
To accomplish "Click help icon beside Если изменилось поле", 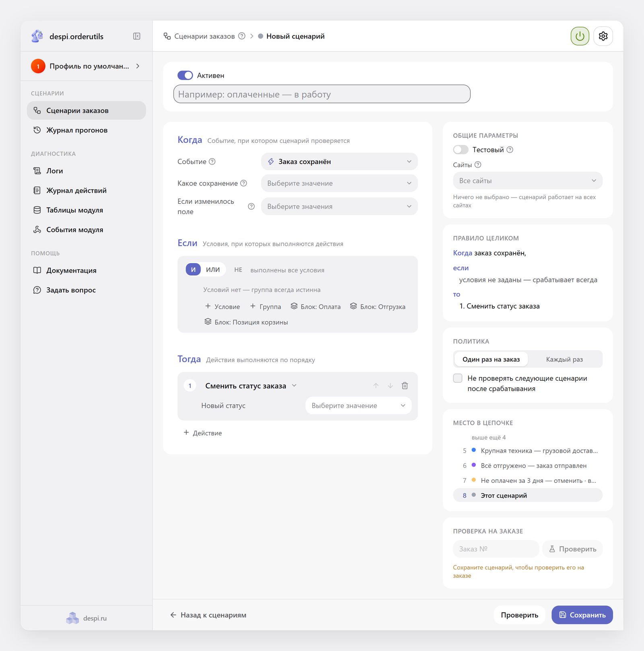I will point(251,206).
